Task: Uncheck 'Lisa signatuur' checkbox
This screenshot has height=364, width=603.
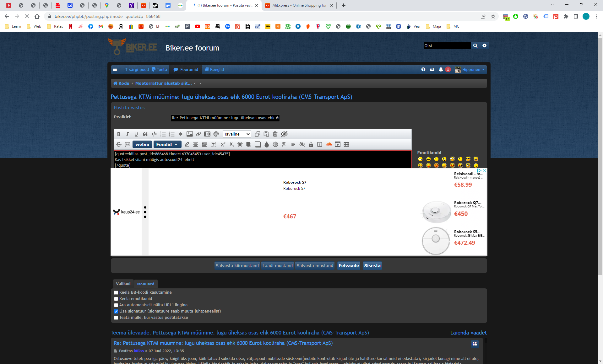Action: point(116,311)
